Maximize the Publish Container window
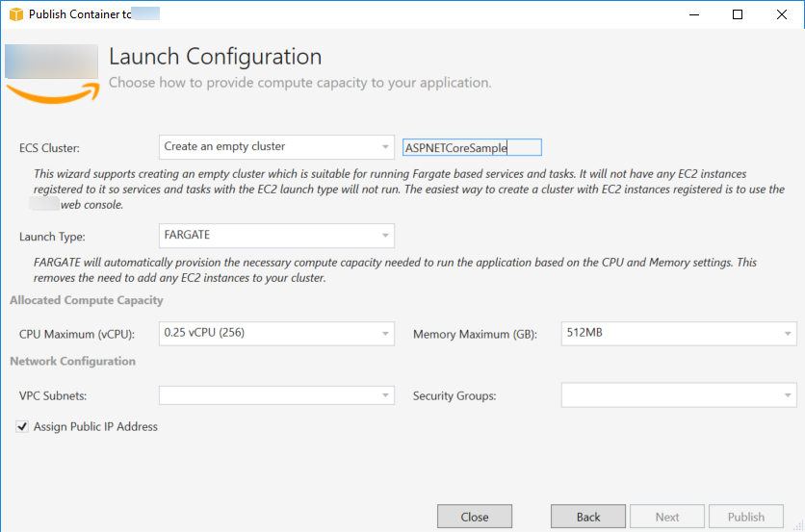Image resolution: width=805 pixels, height=532 pixels. 737,14
